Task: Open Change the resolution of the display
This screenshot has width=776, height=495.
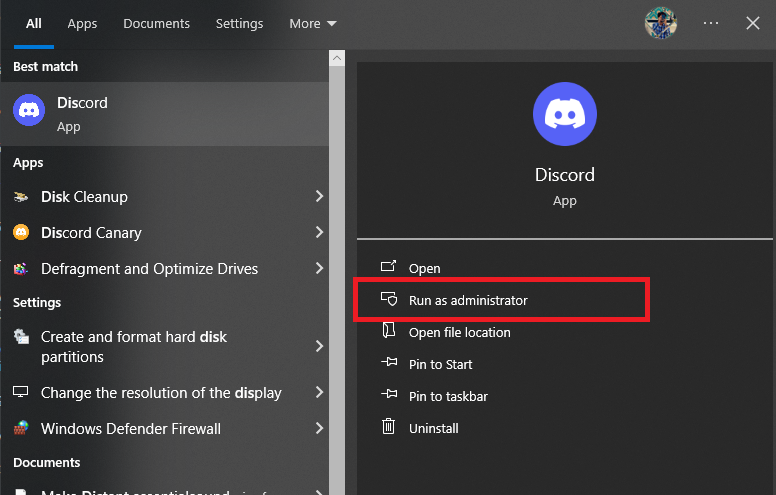Action: (160, 393)
